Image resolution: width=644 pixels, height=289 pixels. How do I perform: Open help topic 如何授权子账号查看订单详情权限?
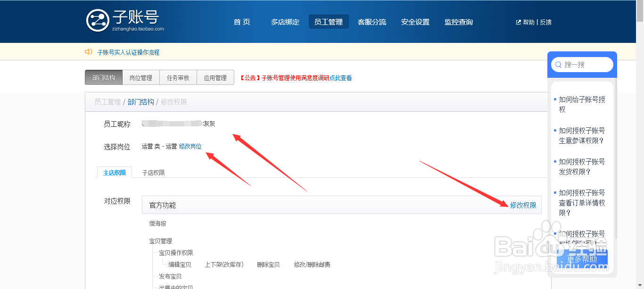click(x=582, y=203)
